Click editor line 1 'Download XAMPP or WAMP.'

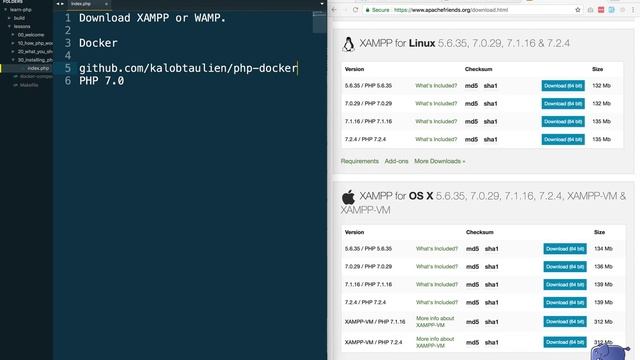[x=152, y=18]
